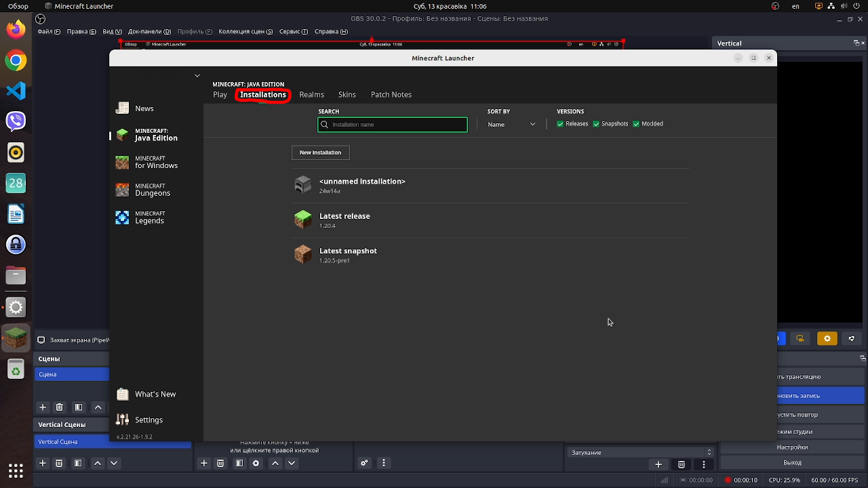Open Visual Studio Code from the dock

click(x=16, y=91)
